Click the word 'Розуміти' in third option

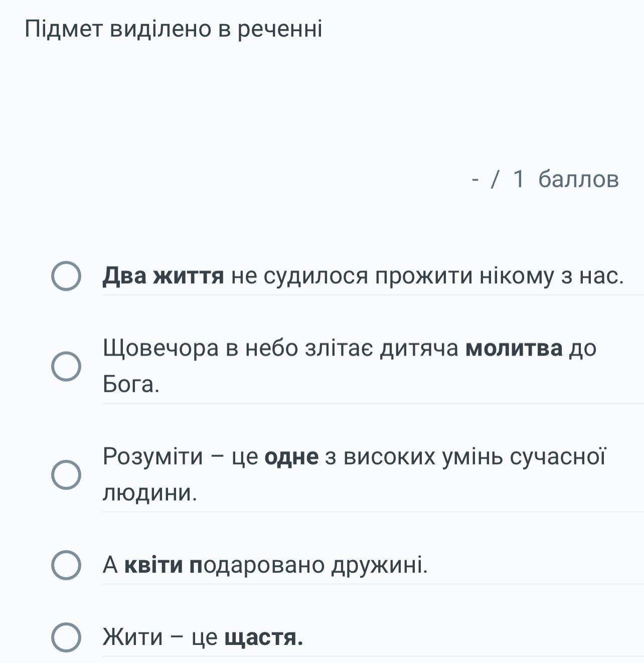153,456
